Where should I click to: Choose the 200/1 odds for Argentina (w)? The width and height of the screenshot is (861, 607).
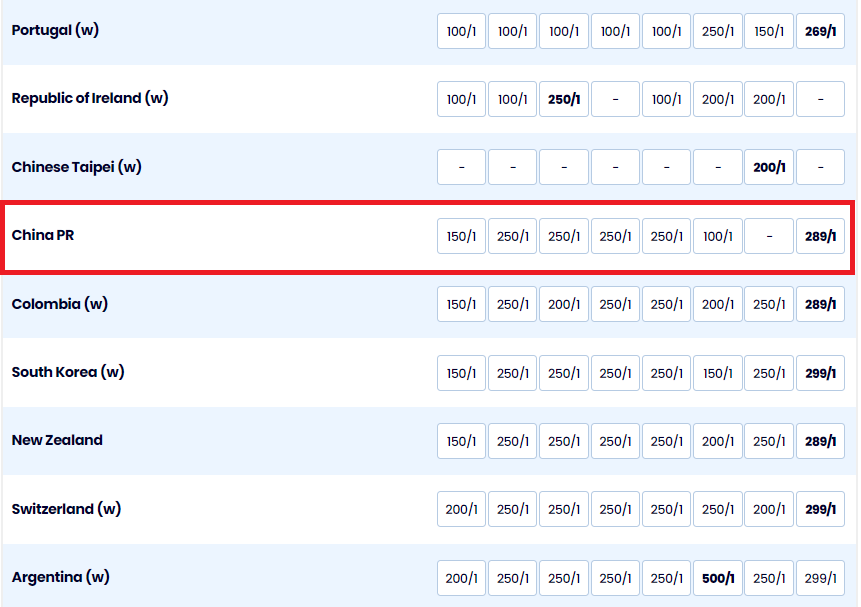click(461, 578)
